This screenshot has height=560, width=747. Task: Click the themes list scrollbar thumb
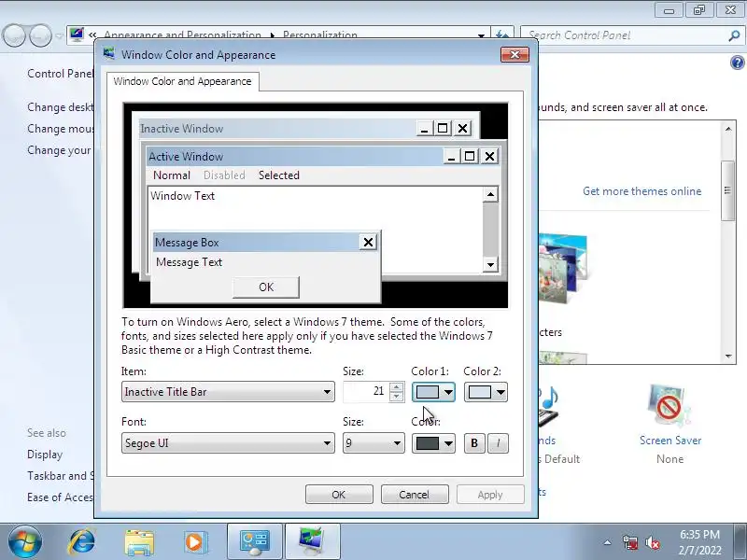tap(727, 190)
